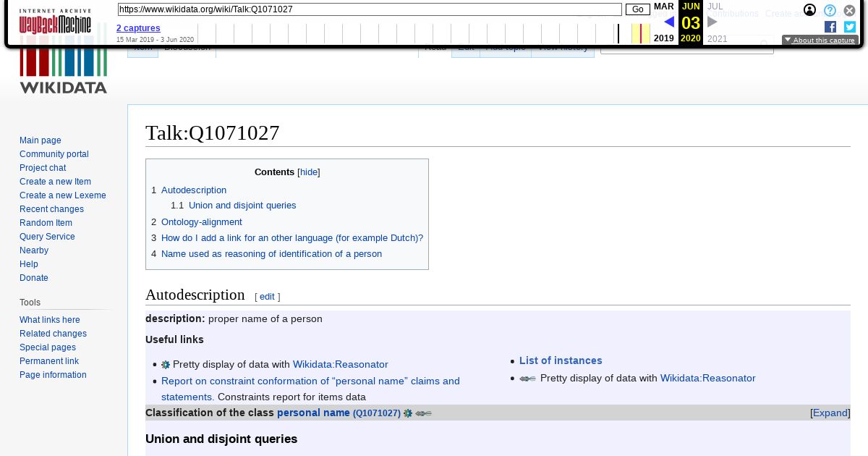Open Random Item link
868x456 pixels.
tap(46, 223)
